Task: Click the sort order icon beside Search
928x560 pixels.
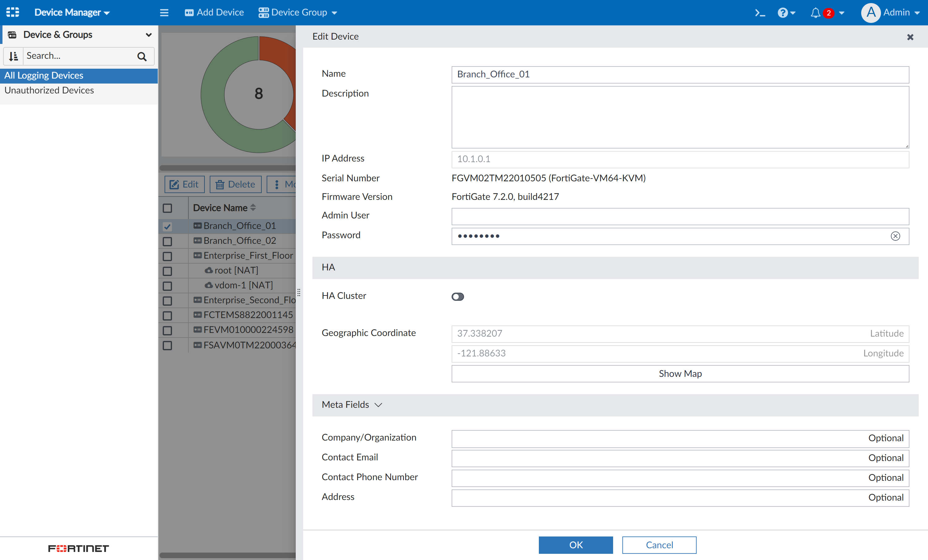Action: (14, 56)
